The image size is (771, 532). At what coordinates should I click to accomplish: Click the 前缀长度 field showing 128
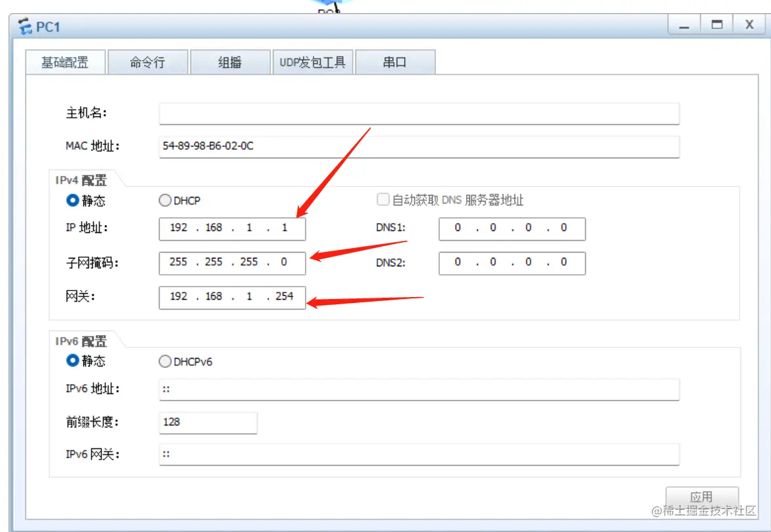207,422
